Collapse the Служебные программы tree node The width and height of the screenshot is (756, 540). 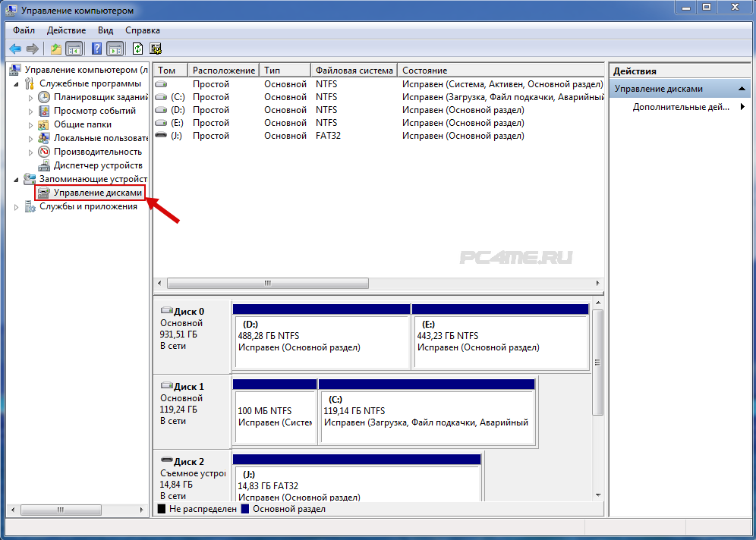pos(17,84)
